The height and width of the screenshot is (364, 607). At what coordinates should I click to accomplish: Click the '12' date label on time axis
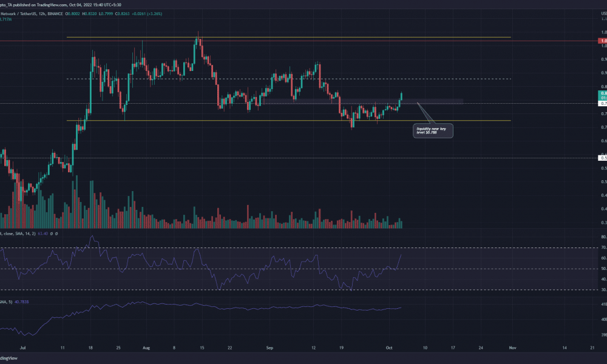[314, 348]
